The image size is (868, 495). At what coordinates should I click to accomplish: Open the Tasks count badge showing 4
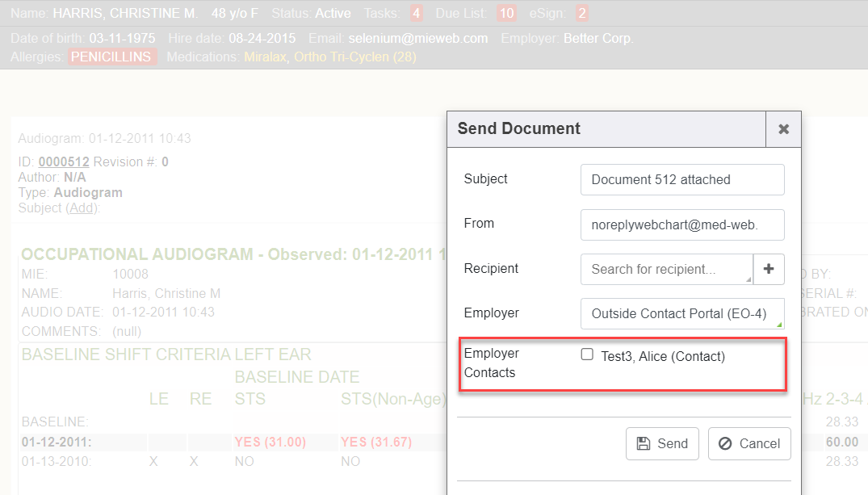(416, 13)
